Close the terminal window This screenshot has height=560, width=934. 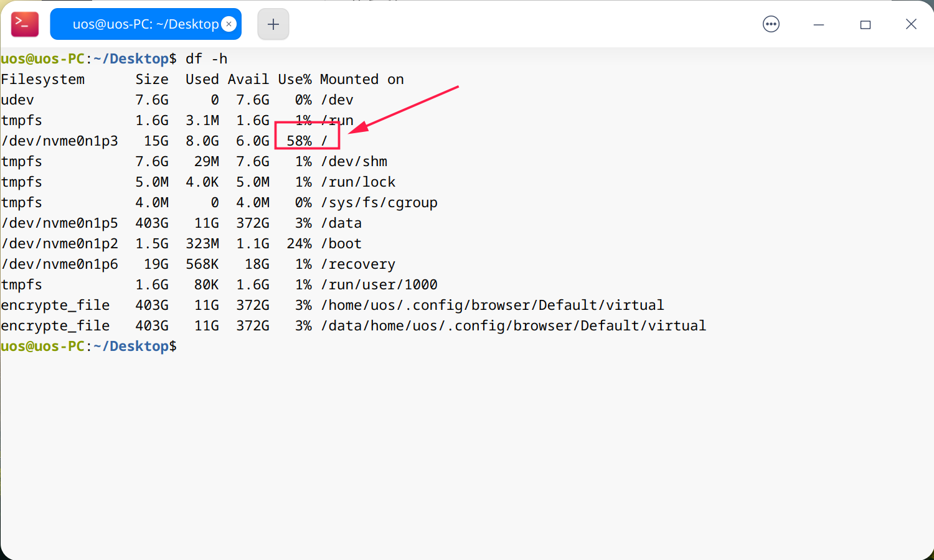911,24
